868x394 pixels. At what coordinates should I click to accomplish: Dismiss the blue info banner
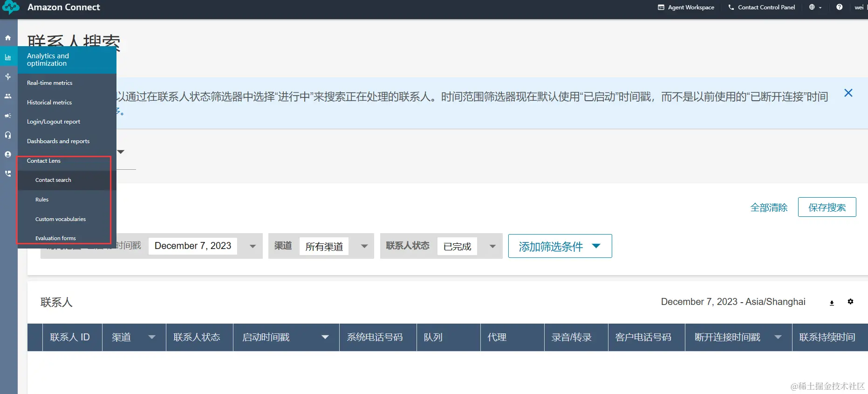[848, 93]
